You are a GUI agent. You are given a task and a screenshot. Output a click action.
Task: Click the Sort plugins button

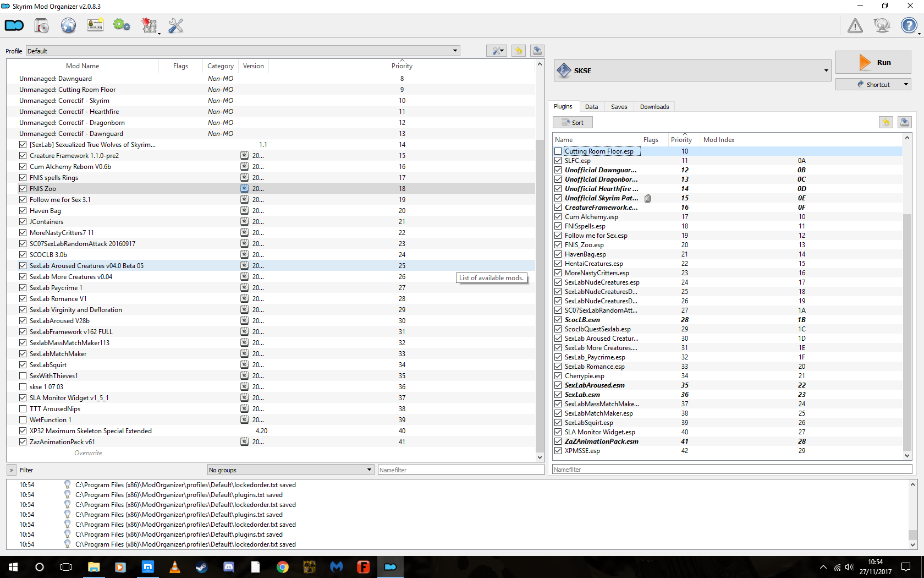coord(573,122)
